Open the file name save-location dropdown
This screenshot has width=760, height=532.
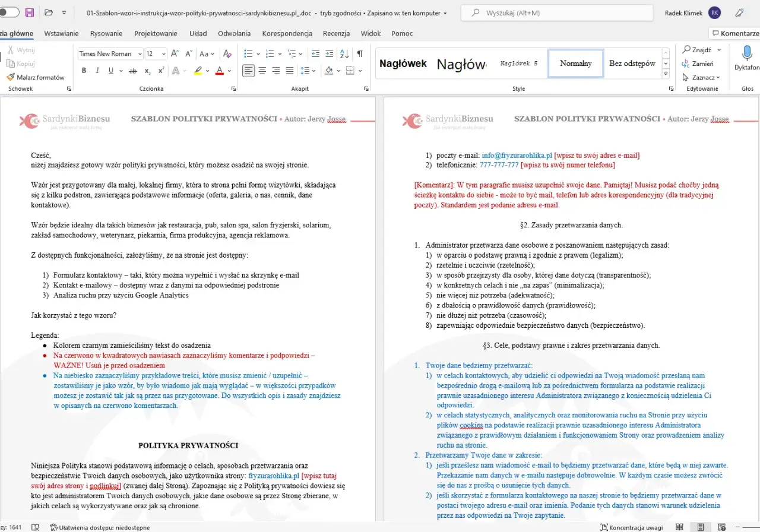click(x=445, y=13)
